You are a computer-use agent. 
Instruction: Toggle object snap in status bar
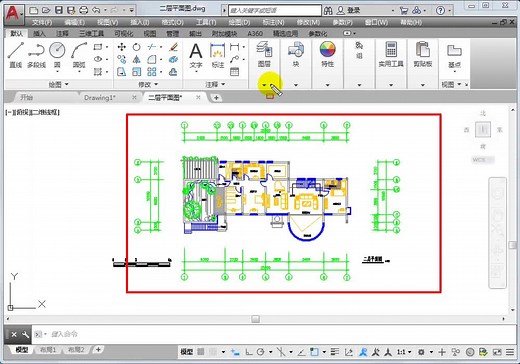[314, 352]
